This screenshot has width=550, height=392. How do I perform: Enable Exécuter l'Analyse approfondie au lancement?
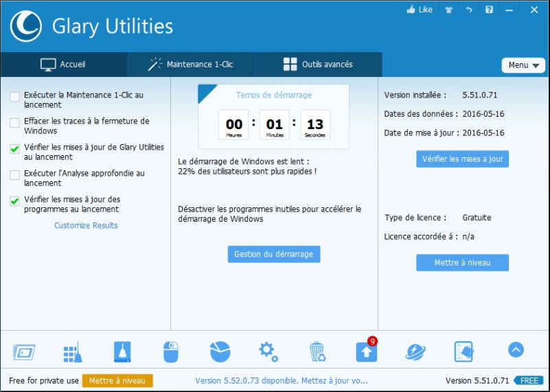14,174
